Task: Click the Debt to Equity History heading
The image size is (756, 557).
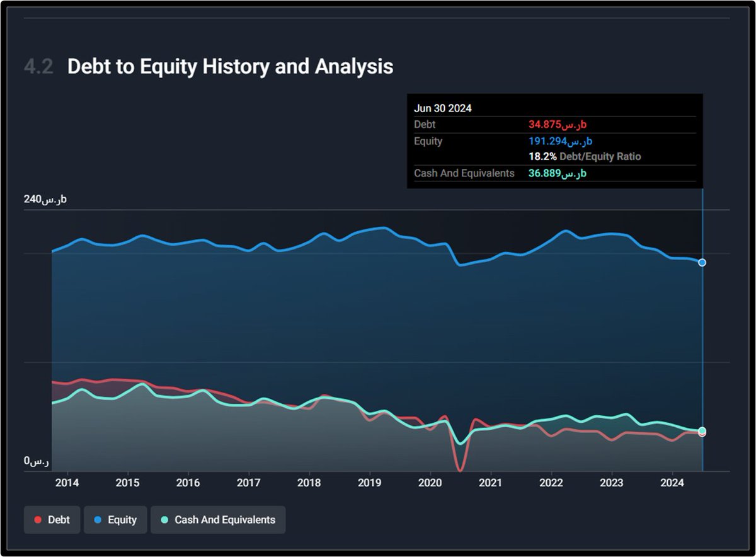Action: click(230, 66)
